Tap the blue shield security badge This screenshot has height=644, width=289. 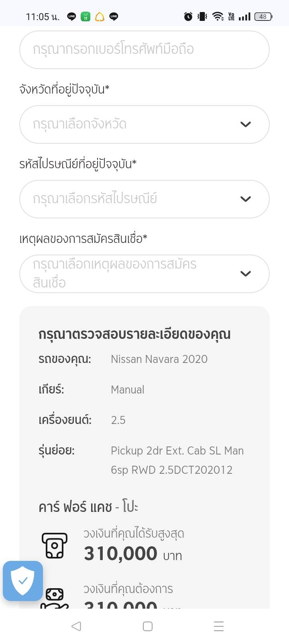[23, 581]
